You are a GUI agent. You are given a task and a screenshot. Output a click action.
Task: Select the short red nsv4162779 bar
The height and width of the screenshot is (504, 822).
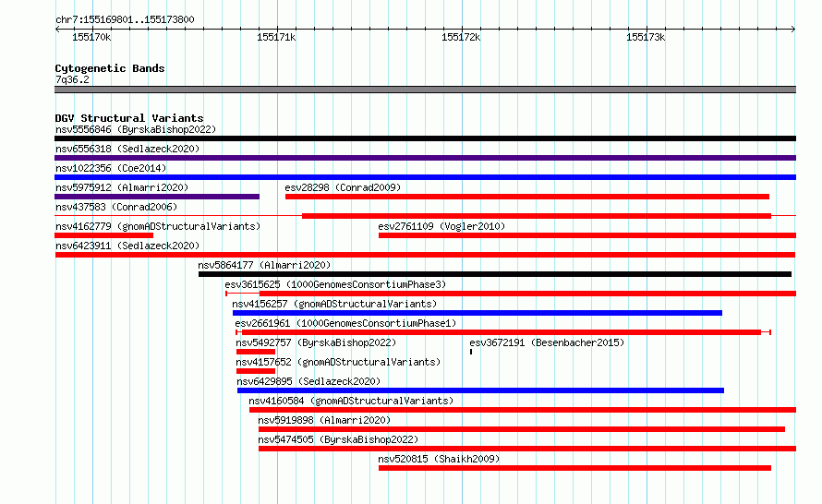click(103, 235)
